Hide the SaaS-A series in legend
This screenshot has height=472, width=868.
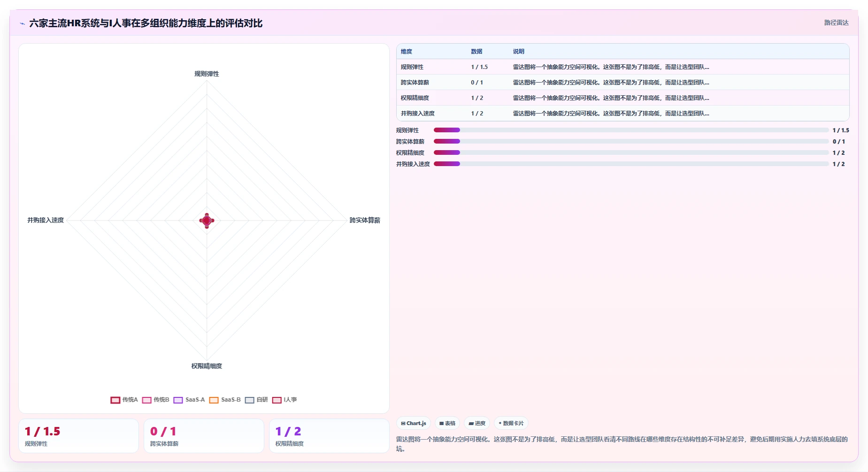click(189, 400)
